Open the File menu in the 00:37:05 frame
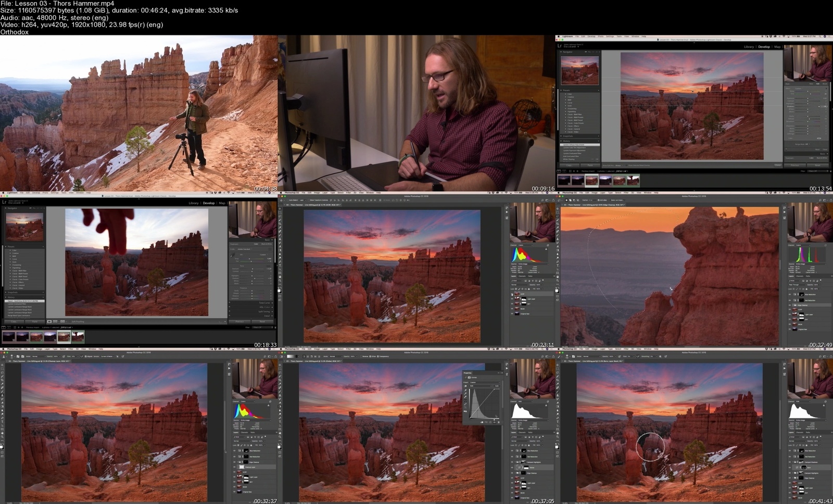Image resolution: width=833 pixels, height=504 pixels. pos(304,349)
